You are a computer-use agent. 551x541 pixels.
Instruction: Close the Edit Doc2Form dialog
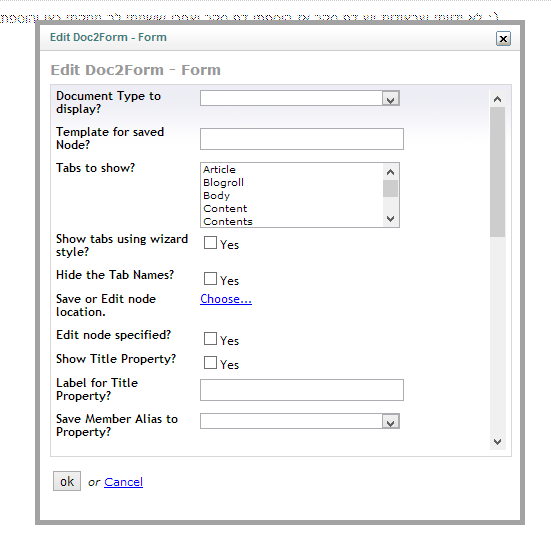coord(503,38)
